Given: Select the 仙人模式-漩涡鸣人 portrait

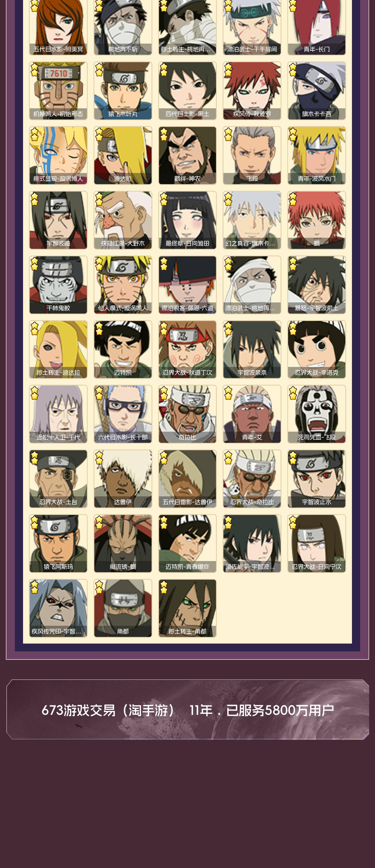Looking at the screenshot, I should tap(123, 285).
